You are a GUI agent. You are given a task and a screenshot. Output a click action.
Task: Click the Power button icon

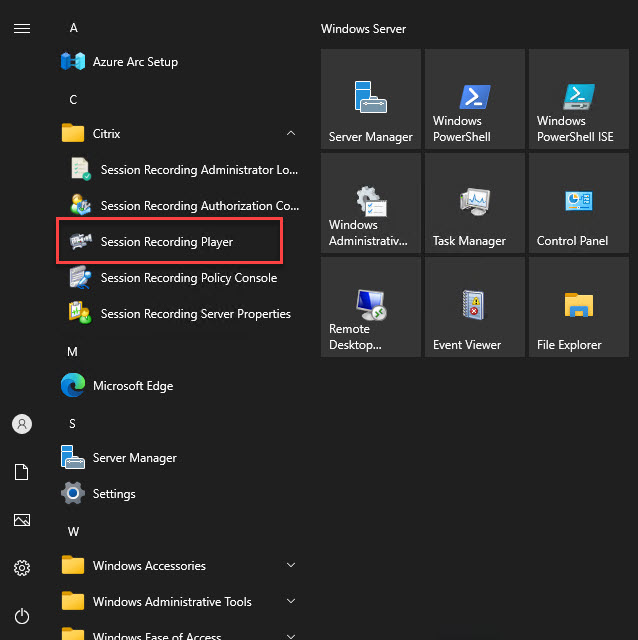[22, 616]
